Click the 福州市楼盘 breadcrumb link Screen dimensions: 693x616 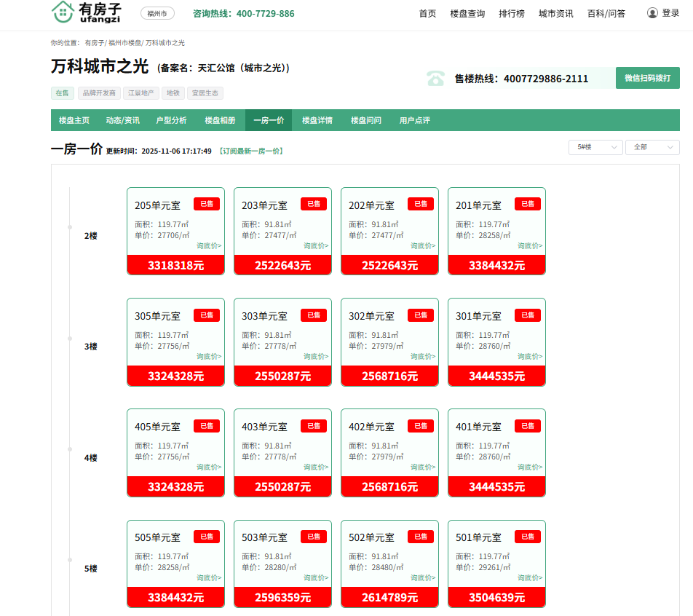pyautogui.click(x=124, y=43)
